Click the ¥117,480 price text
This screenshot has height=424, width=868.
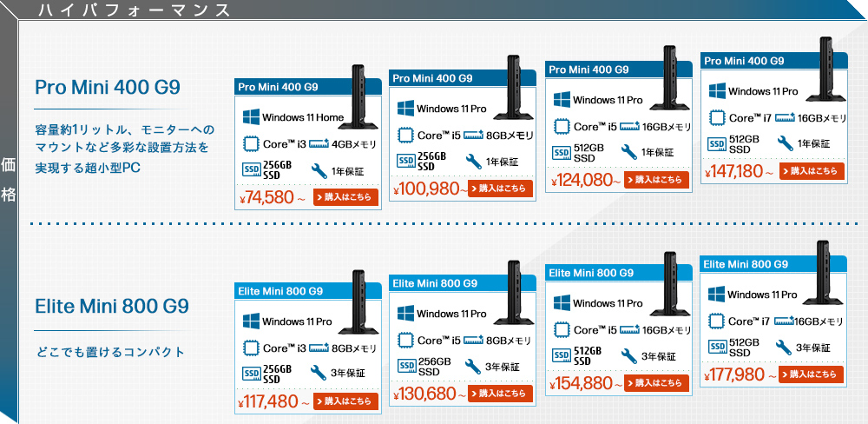click(x=274, y=401)
